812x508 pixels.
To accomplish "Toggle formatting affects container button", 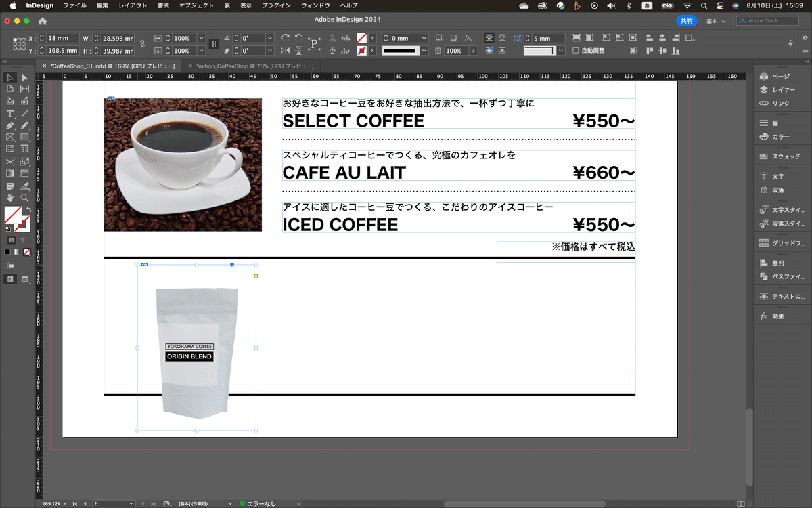I will (x=11, y=240).
